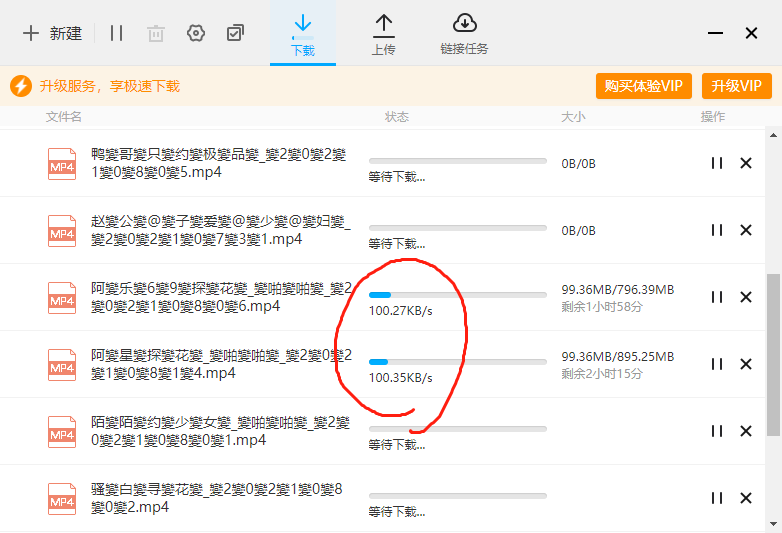
Task: Pause the download at 100.27KB/s
Action: click(x=716, y=297)
